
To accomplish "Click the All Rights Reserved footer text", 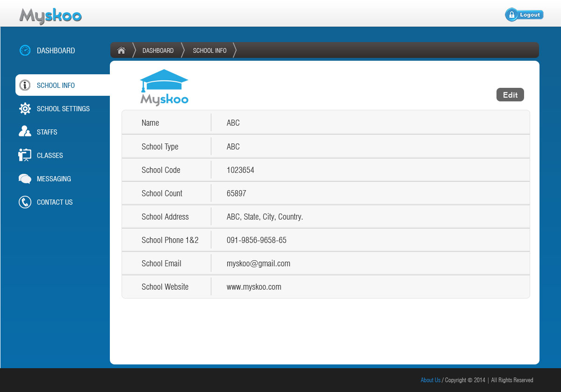I will tap(512, 380).
